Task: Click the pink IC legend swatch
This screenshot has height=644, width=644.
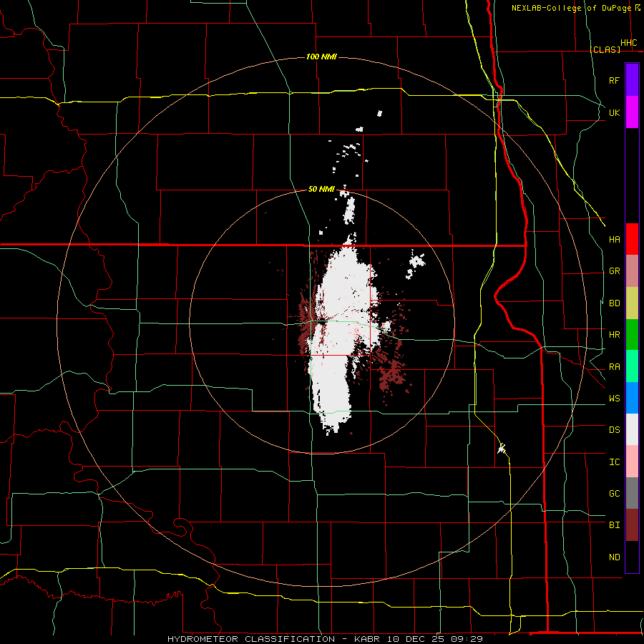Action: point(632,462)
